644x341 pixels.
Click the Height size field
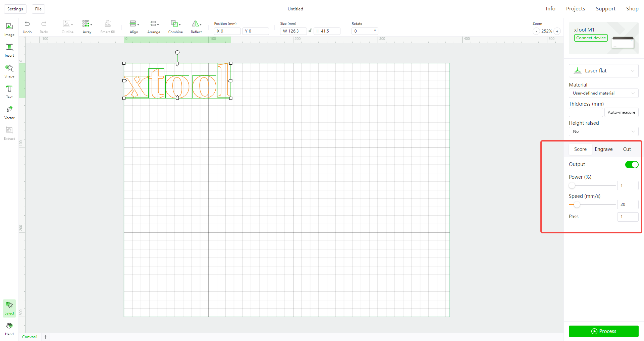point(327,31)
